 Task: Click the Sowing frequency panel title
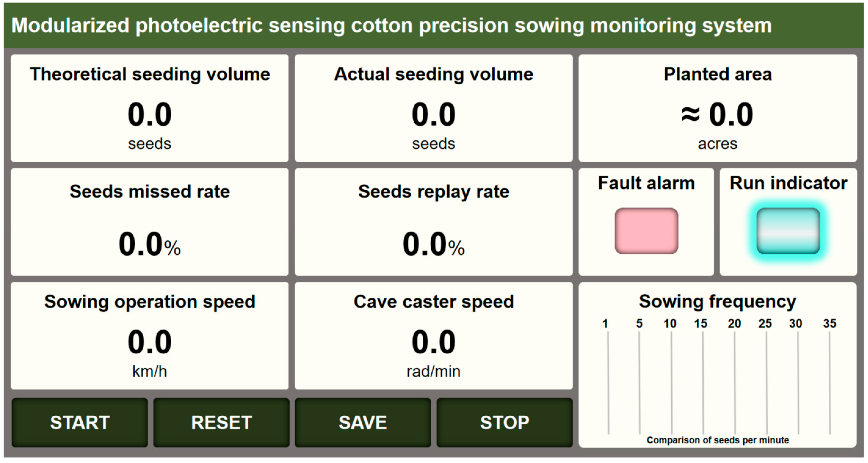coord(717,301)
